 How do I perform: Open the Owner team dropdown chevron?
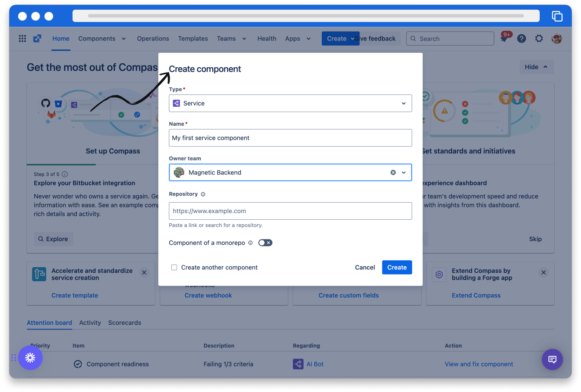pyautogui.click(x=404, y=173)
